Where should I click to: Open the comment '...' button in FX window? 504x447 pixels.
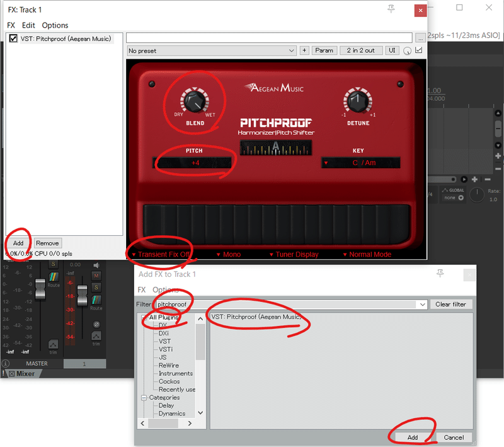click(x=420, y=38)
